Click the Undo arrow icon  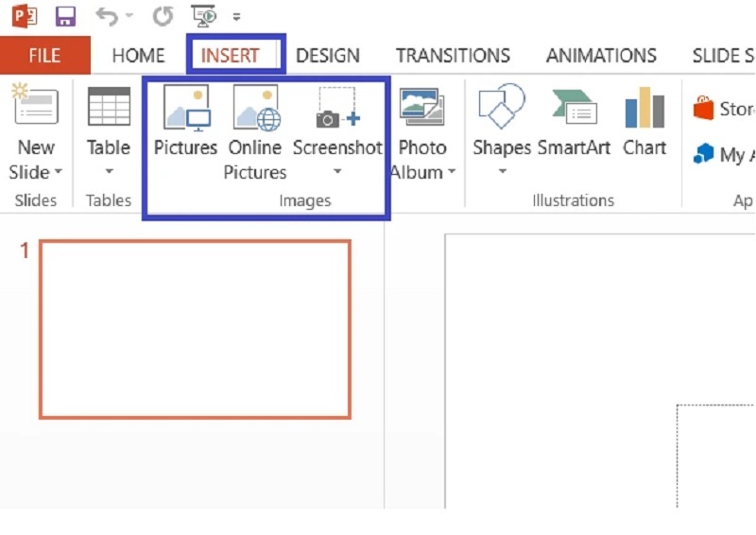tap(107, 16)
